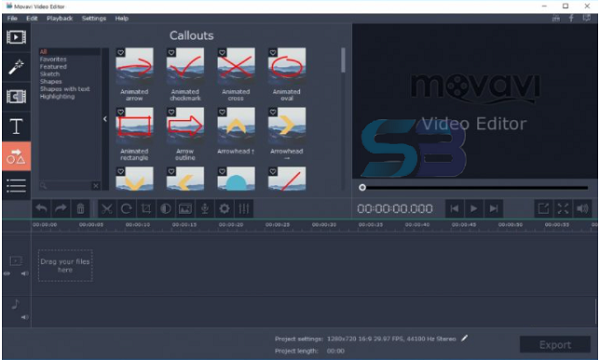
Task: Open the Import media tab
Action: tap(16, 37)
